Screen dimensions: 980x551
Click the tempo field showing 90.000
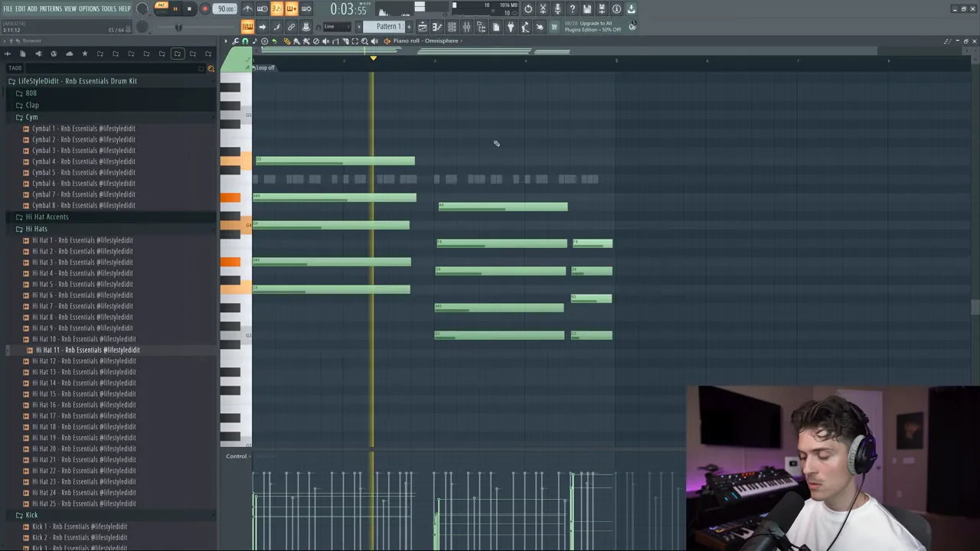click(x=225, y=9)
